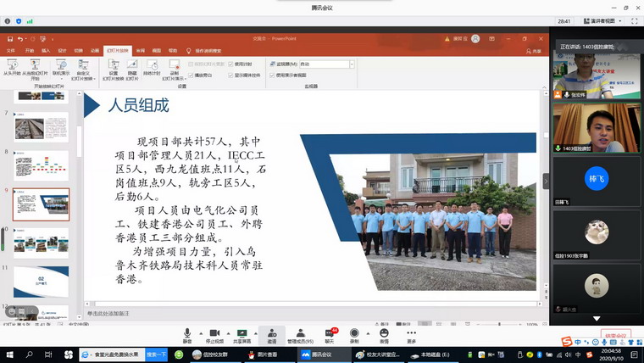Open the 聊天 chat icon
The height and width of the screenshot is (363, 644).
(x=329, y=332)
